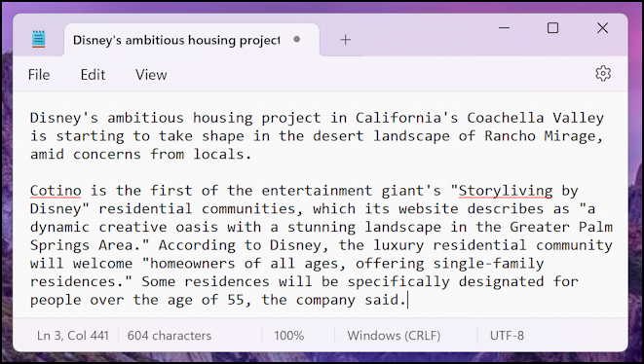The height and width of the screenshot is (364, 644).
Task: Click the Windows (CRLF) line ending indicator
Action: (394, 336)
